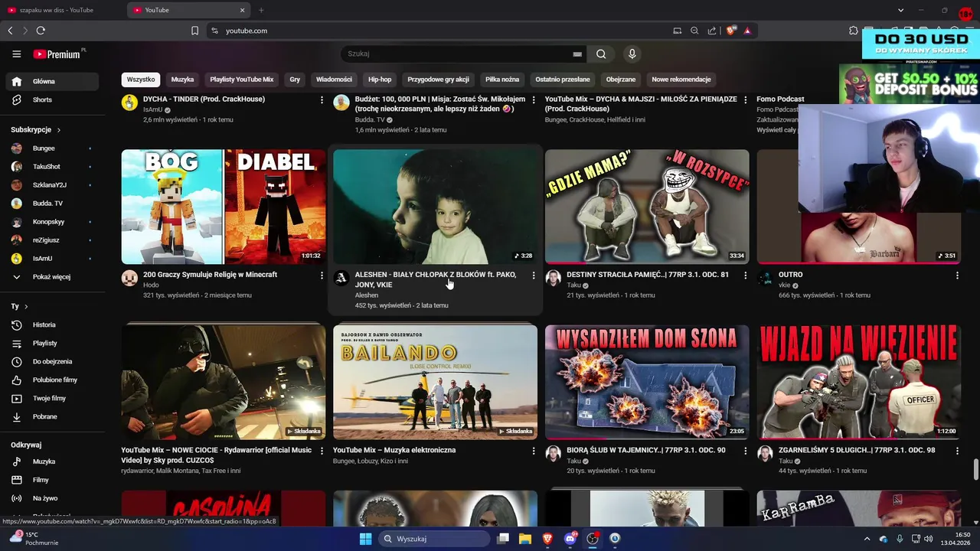This screenshot has width=980, height=551.
Task: Open Discord from taskbar
Action: (x=570, y=539)
